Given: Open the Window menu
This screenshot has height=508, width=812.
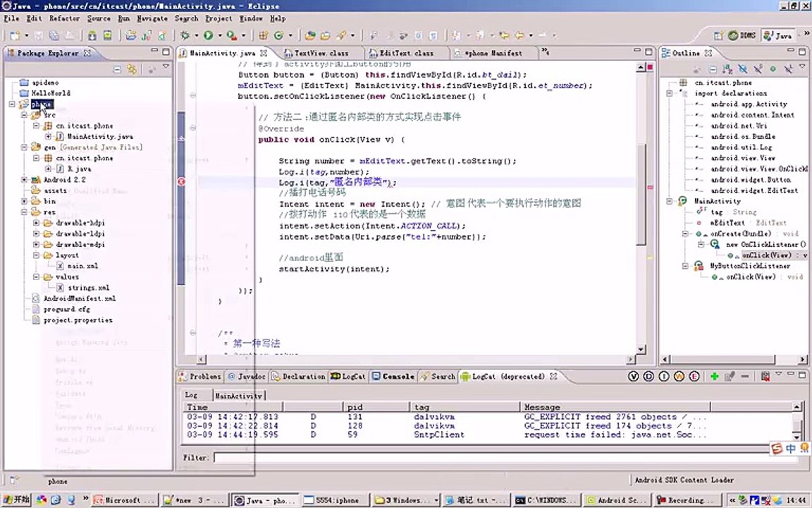Looking at the screenshot, I should pos(251,18).
